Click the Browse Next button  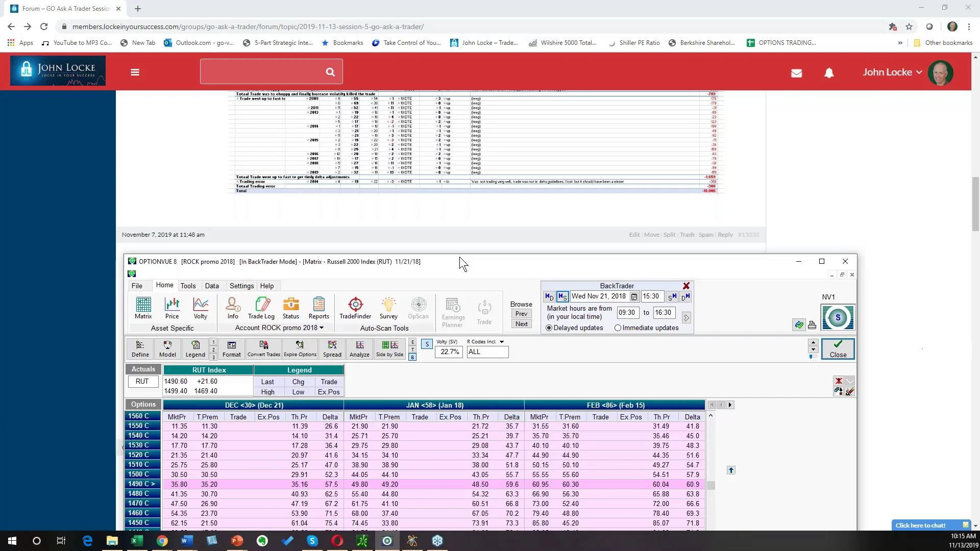point(521,324)
